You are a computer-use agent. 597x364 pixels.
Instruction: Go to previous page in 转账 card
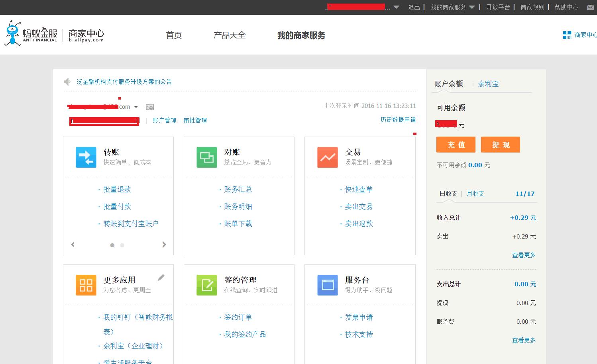73,245
